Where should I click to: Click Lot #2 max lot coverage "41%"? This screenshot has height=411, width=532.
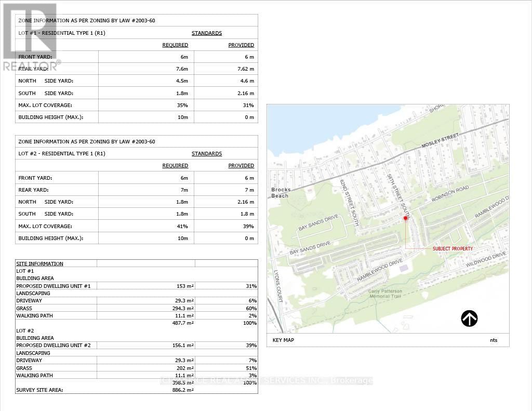(x=182, y=226)
